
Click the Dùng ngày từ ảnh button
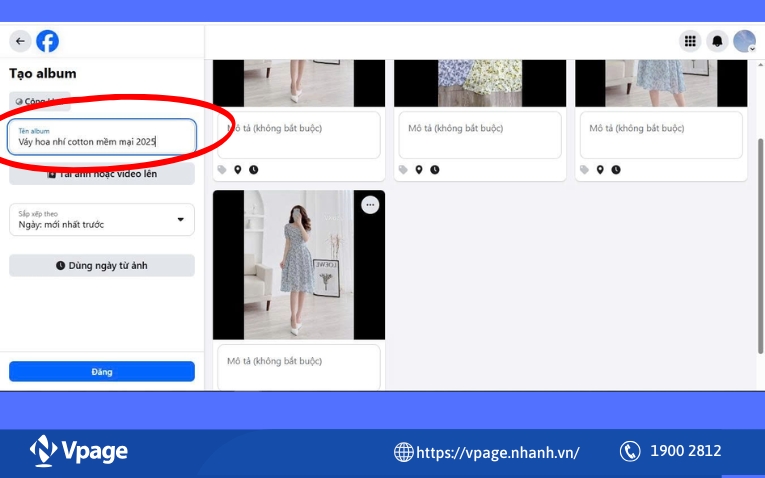[102, 265]
